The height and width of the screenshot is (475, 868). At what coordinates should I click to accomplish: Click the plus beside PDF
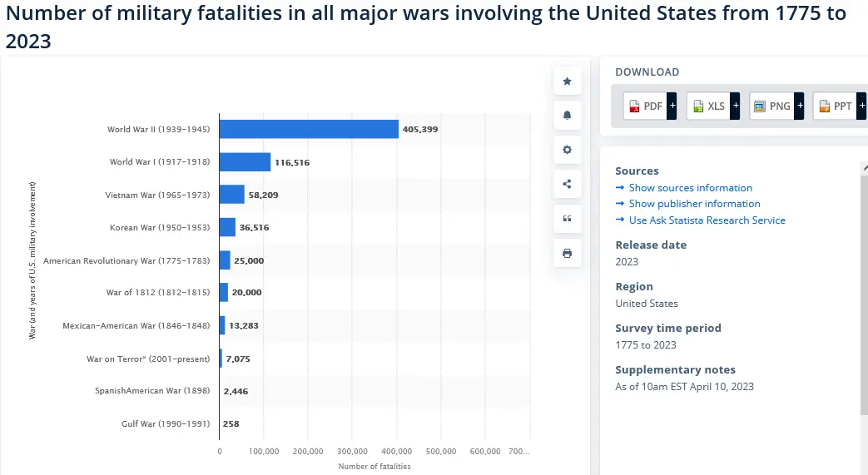(672, 106)
